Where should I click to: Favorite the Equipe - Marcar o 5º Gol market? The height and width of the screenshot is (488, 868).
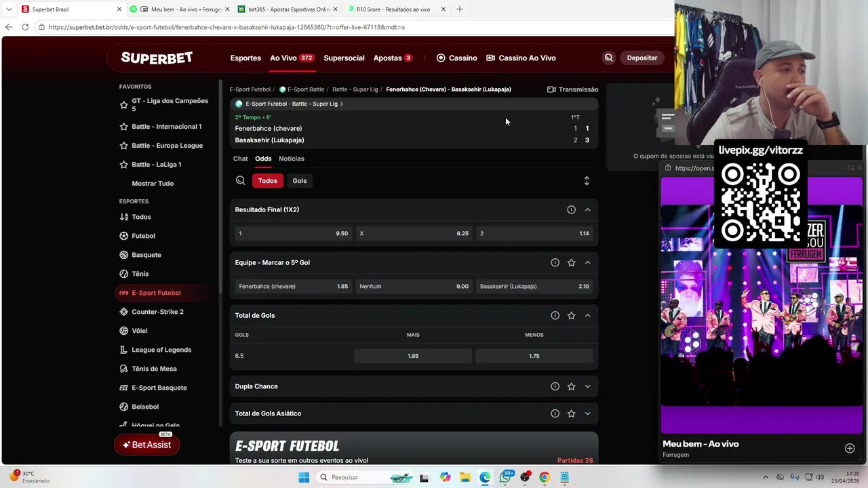tap(571, 262)
